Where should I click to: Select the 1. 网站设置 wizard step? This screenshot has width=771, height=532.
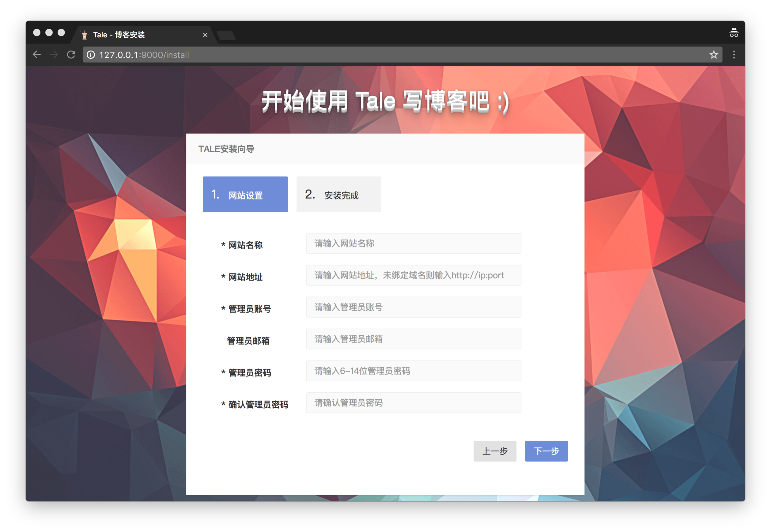click(x=245, y=194)
